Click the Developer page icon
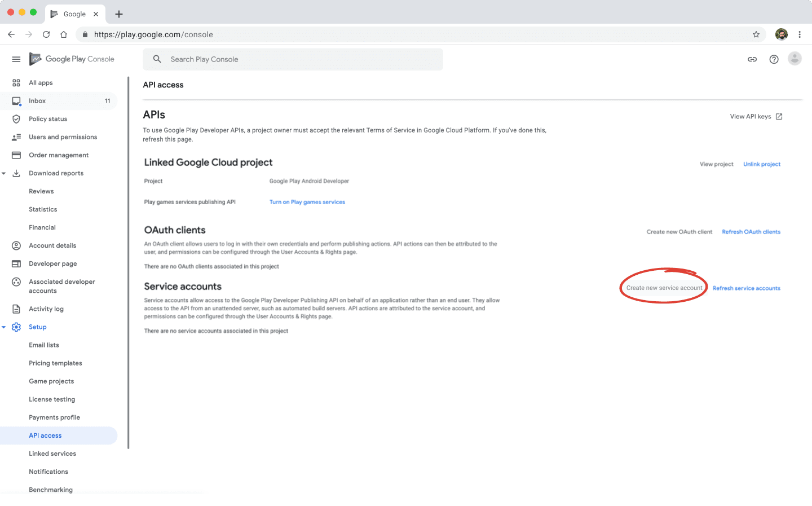Image resolution: width=812 pixels, height=506 pixels. coord(16,263)
